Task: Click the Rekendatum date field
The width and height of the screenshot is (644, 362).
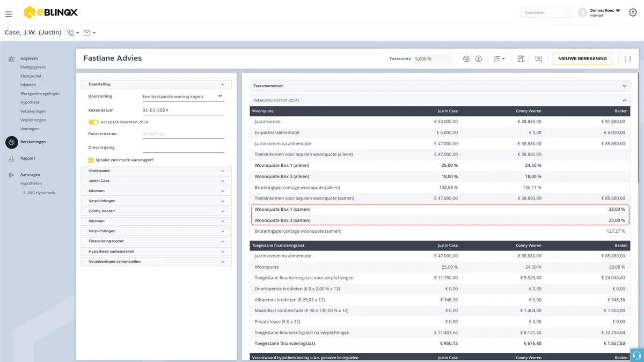Action: (x=183, y=110)
